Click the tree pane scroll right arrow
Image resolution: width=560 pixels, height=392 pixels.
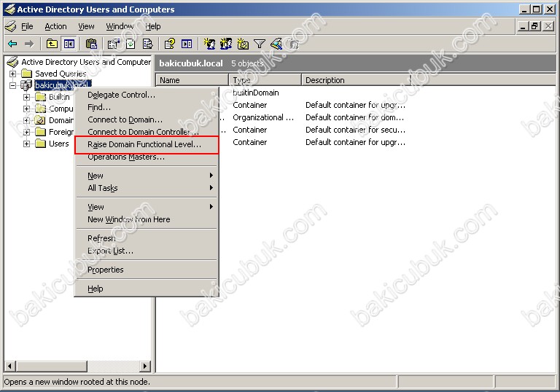pyautogui.click(x=144, y=366)
